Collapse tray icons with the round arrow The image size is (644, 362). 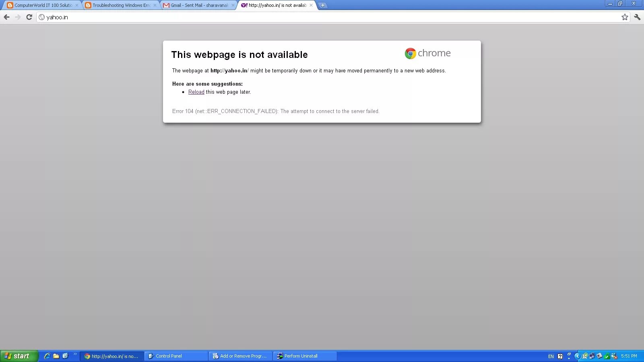(x=578, y=356)
